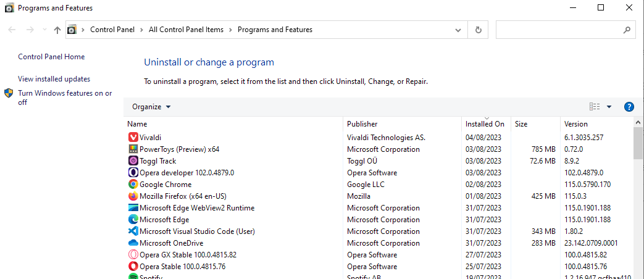Click the Mozilla Firefox icon
This screenshot has width=644, height=279.
pos(133,196)
